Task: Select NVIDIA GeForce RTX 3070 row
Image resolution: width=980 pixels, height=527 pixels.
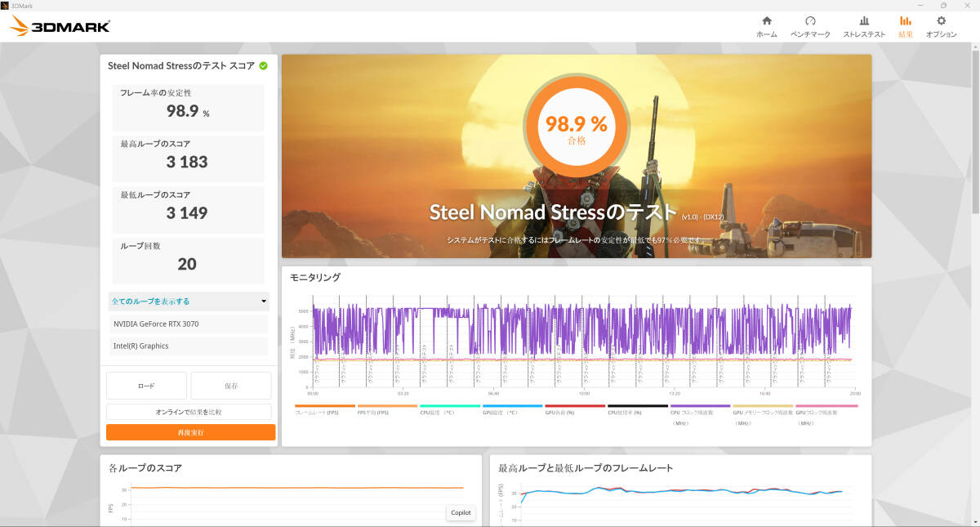Action: (189, 324)
